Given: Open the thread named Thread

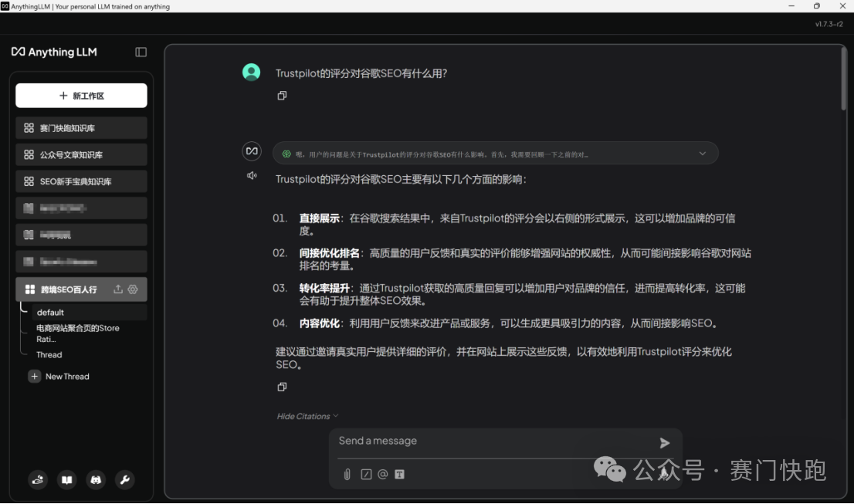Looking at the screenshot, I should click(49, 355).
